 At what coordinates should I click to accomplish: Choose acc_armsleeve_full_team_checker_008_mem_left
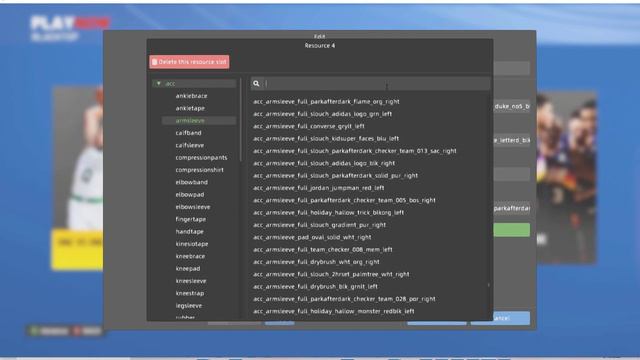pyautogui.click(x=322, y=249)
